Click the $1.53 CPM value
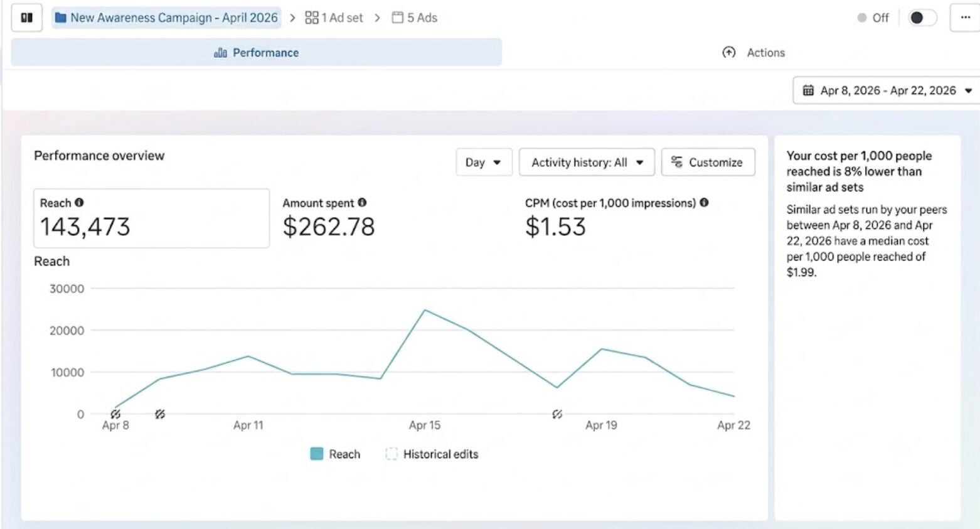 coord(555,227)
